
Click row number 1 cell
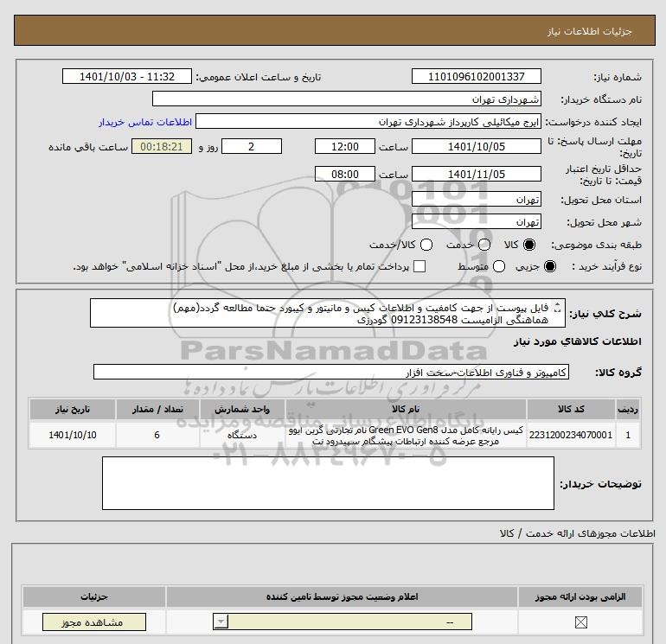tap(628, 435)
